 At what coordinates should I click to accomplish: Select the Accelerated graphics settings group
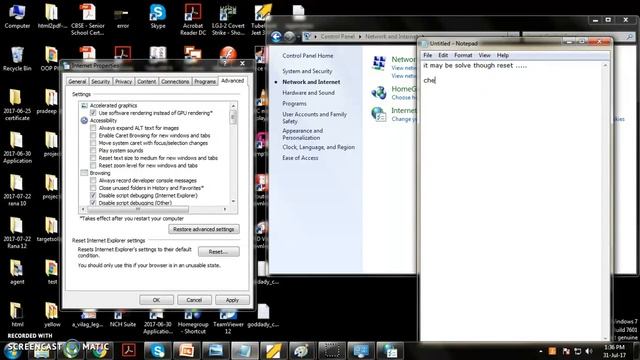point(113,105)
